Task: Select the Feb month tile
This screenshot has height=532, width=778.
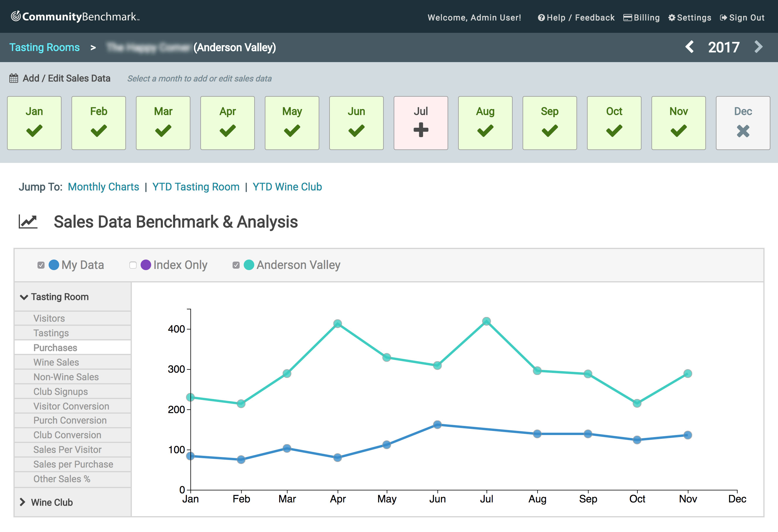Action: coord(99,123)
